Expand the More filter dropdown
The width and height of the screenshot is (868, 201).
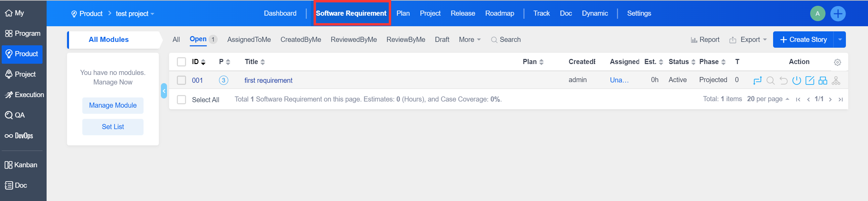pyautogui.click(x=469, y=40)
